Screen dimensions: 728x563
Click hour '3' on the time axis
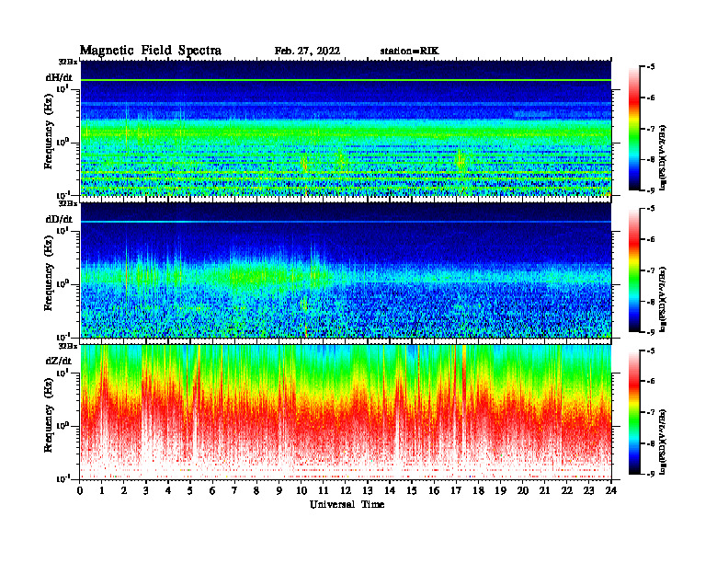pyautogui.click(x=146, y=490)
